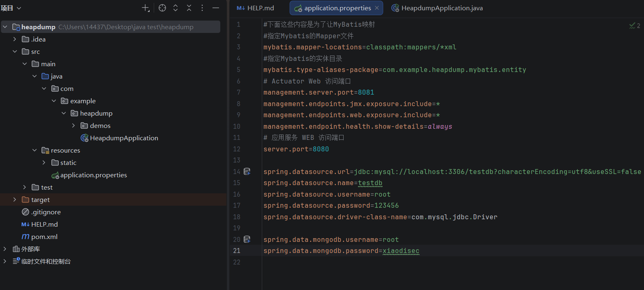Collapse the resources folder
The width and height of the screenshot is (644, 290).
[35, 151]
